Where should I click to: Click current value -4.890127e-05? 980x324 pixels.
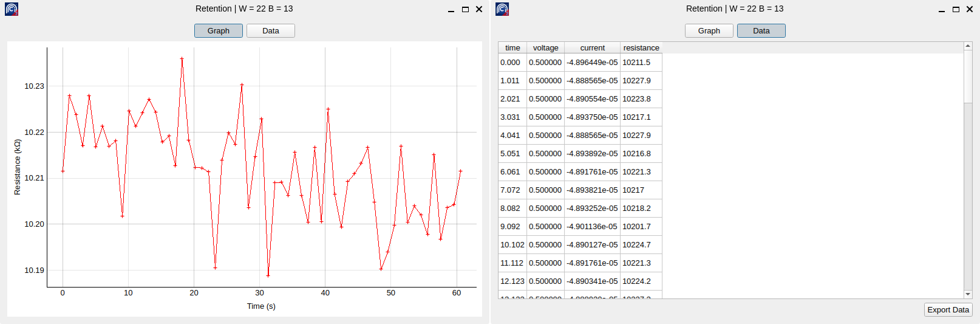click(x=592, y=245)
